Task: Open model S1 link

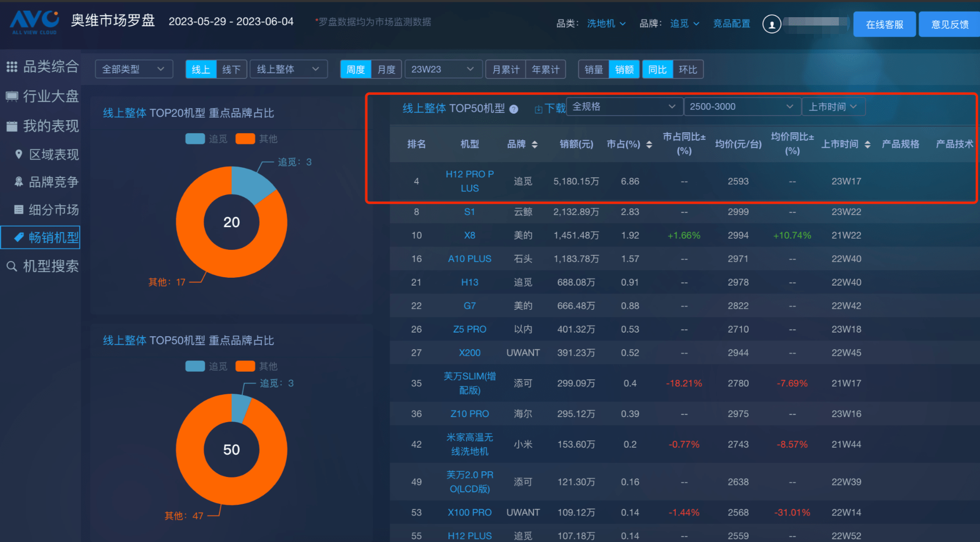Action: (x=470, y=212)
